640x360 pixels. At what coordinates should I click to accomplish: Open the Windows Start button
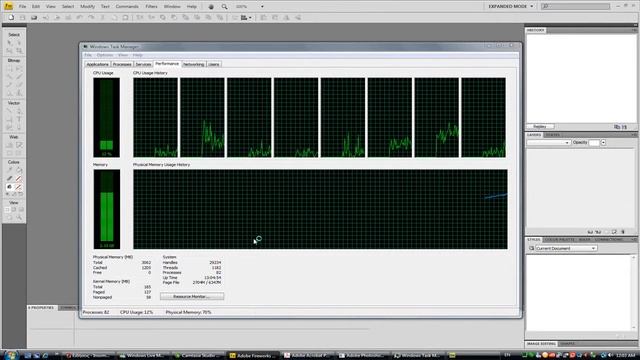10,355
